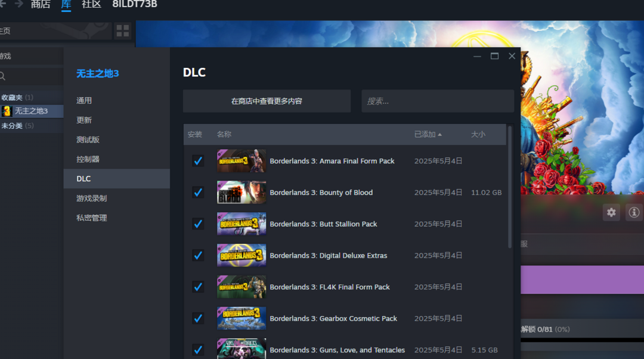Toggle Gearbox Cosmetic Pack install checkbox

click(198, 318)
